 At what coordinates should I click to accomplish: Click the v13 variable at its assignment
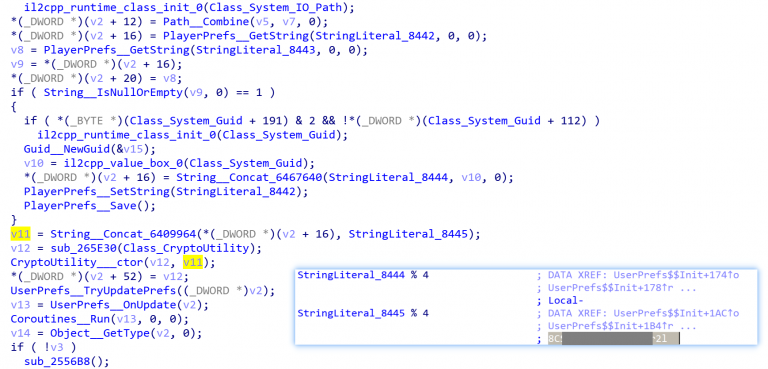[20, 305]
